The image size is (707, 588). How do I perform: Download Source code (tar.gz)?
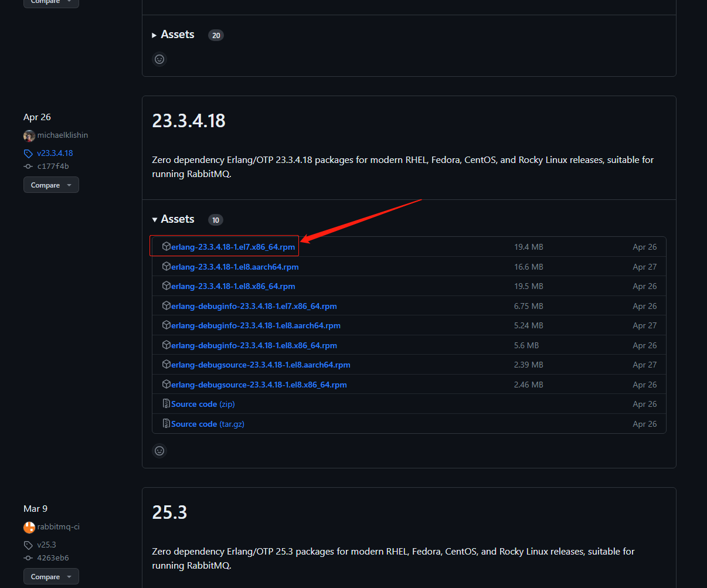[x=208, y=424]
